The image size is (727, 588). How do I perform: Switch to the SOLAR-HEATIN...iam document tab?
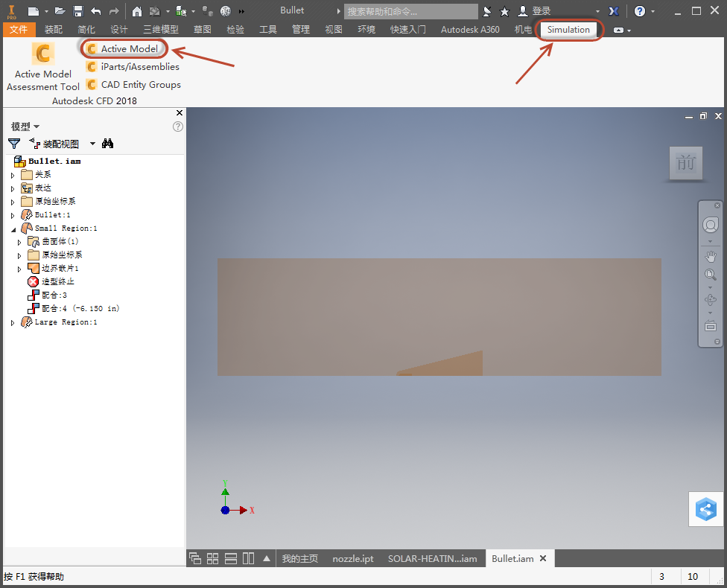432,559
